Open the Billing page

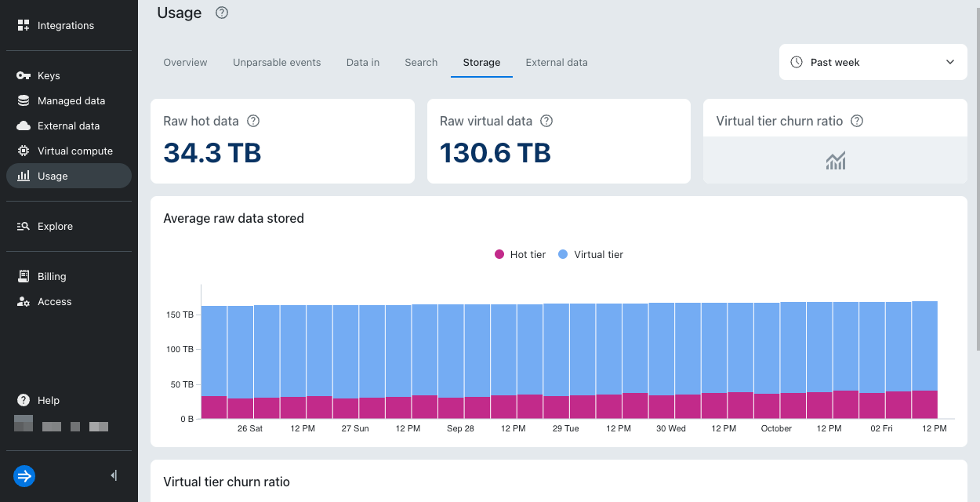coord(69,276)
